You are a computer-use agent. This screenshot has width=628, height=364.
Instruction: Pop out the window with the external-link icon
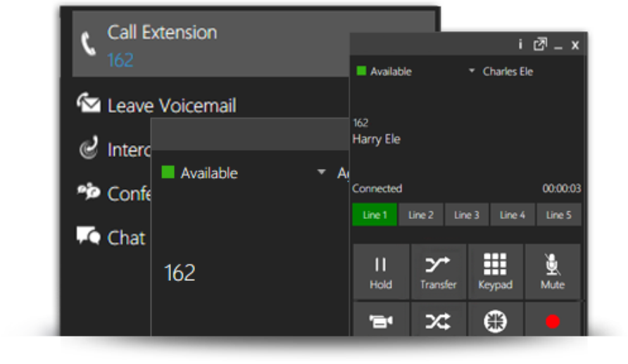(x=540, y=44)
